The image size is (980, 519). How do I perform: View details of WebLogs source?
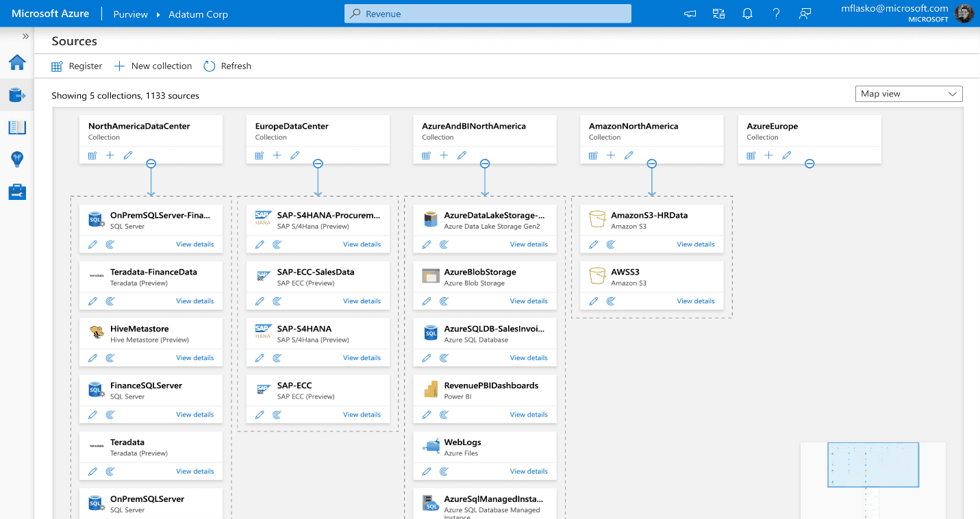pos(529,471)
